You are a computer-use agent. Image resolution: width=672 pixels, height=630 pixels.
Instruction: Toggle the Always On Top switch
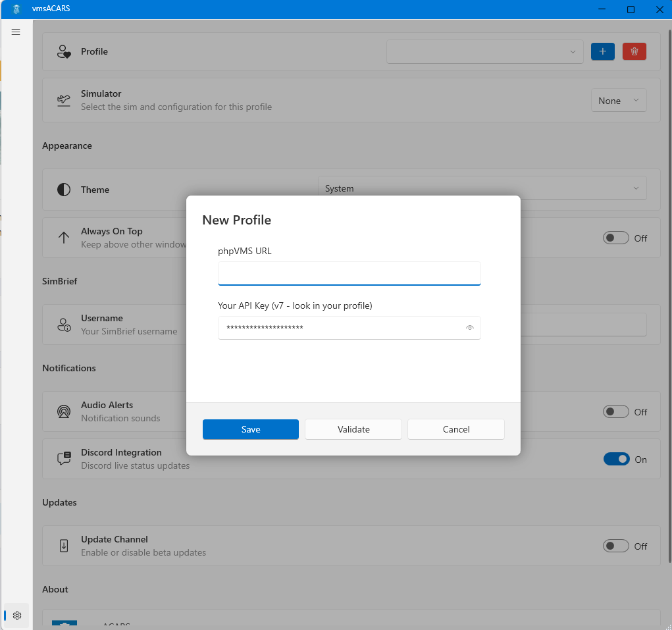(x=615, y=238)
